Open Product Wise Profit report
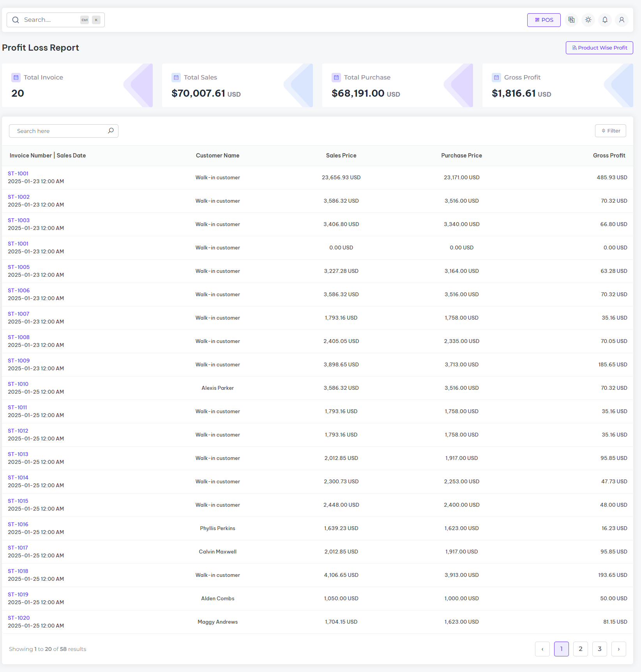Image resolution: width=641 pixels, height=672 pixels. click(x=599, y=48)
